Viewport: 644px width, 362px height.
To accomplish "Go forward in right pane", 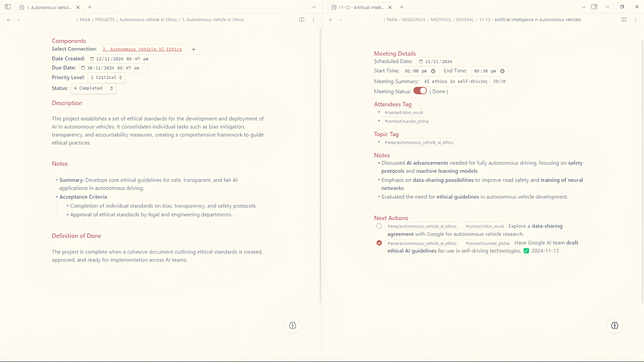I will [340, 19].
